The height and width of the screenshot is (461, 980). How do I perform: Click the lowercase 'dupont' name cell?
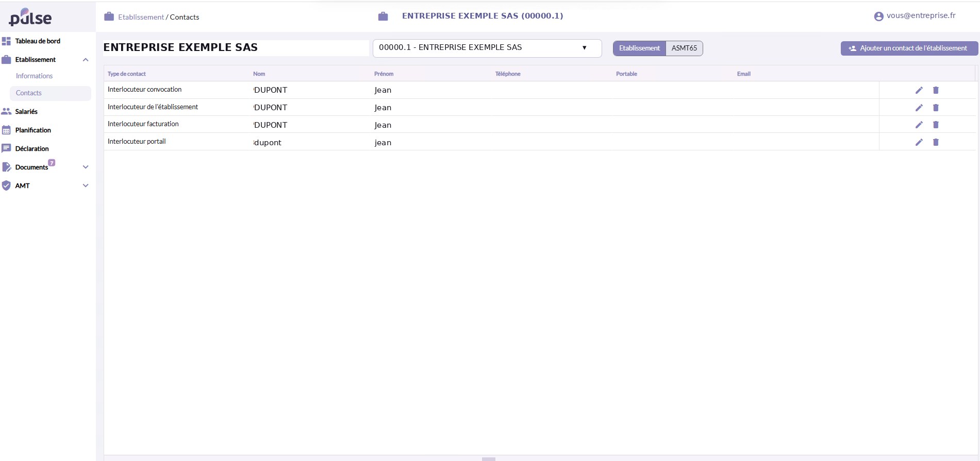click(268, 143)
